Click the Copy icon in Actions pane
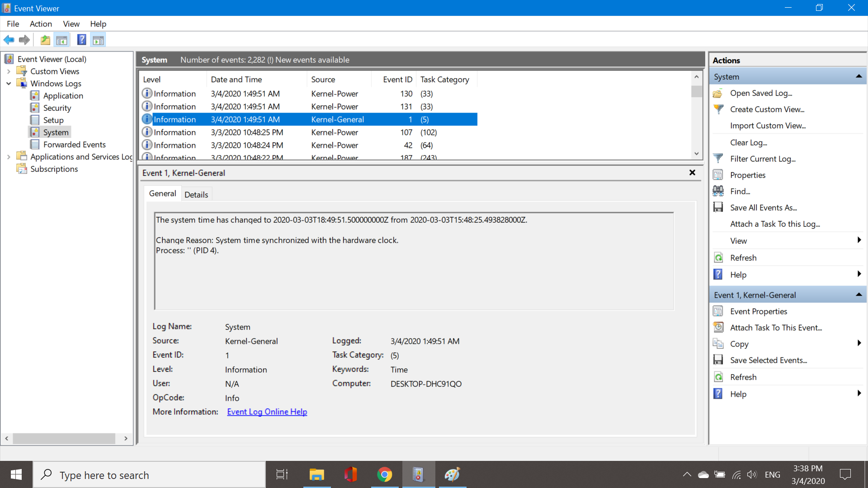The height and width of the screenshot is (488, 868). pos(718,344)
